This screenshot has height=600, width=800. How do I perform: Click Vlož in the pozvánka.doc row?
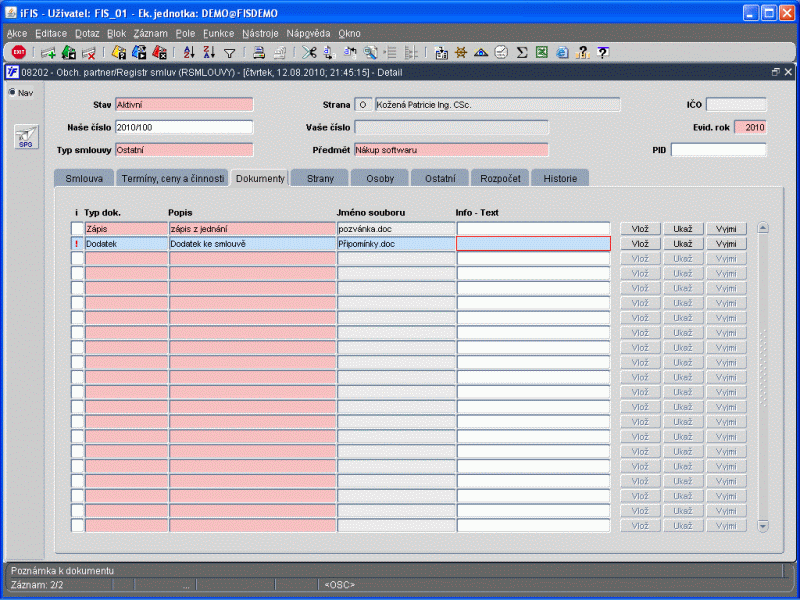640,229
